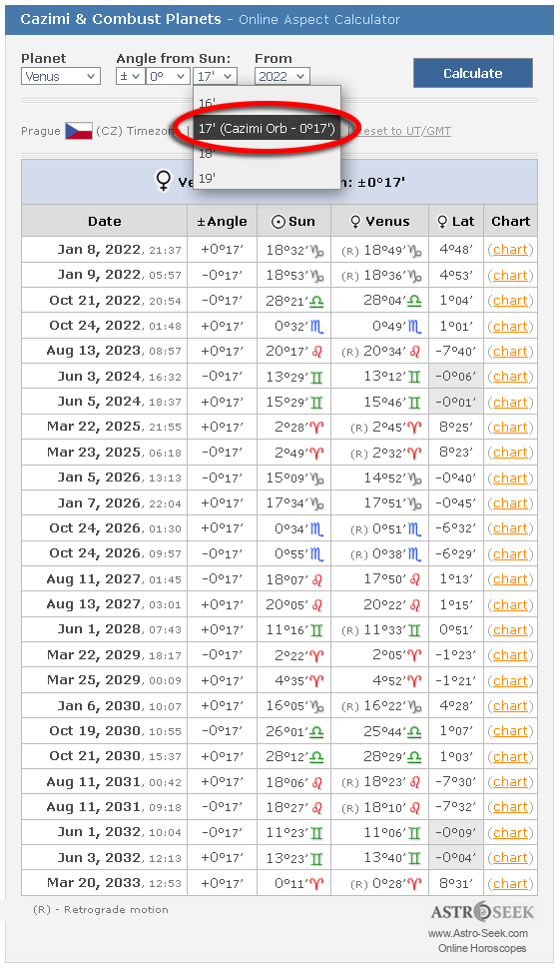Viewport: 560px width, 971px height.
Task: Click the Venus symbol in the results header
Action: [x=164, y=182]
